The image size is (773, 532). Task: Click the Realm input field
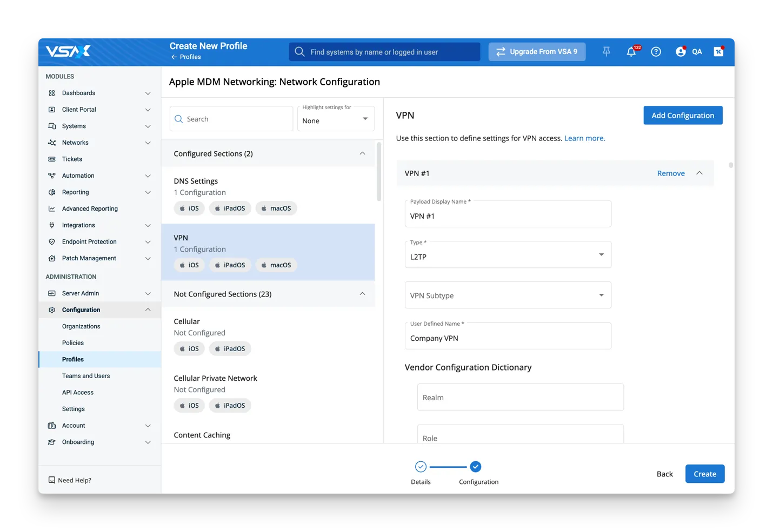520,398
